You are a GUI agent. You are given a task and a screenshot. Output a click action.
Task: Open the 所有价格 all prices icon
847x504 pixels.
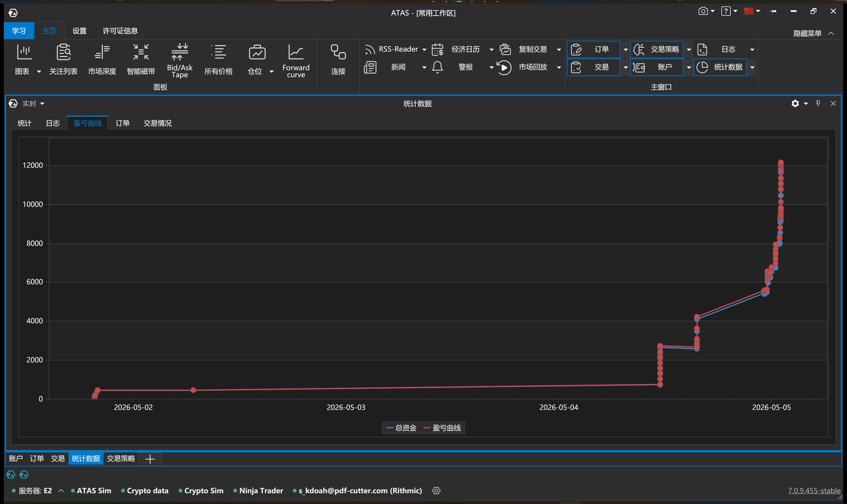point(219,52)
